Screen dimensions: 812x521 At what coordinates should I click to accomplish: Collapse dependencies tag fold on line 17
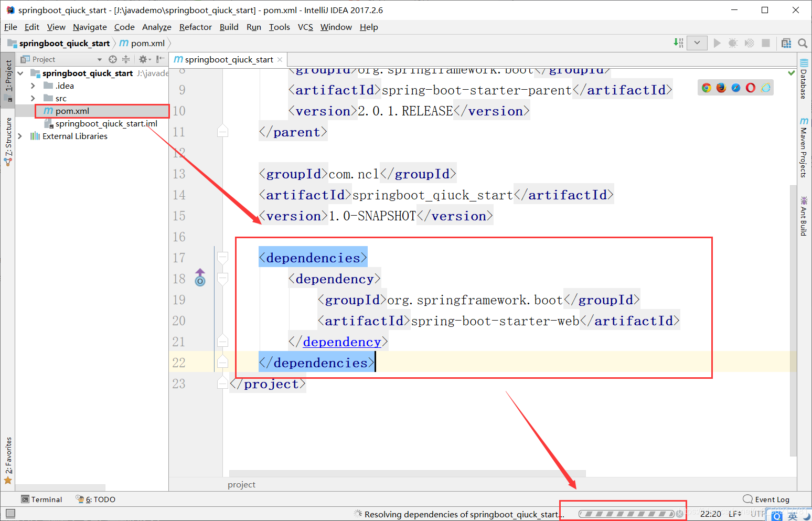[x=222, y=258]
